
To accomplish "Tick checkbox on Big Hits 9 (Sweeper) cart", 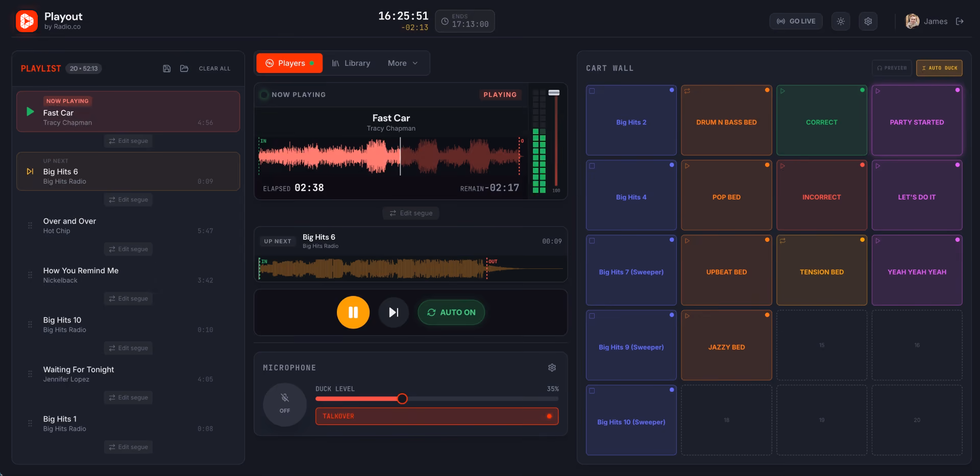I will 592,316.
